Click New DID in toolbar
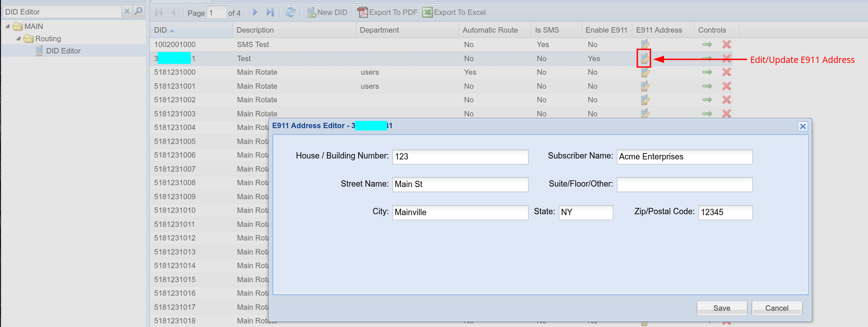Viewport: 868px width, 327px height. pos(327,13)
